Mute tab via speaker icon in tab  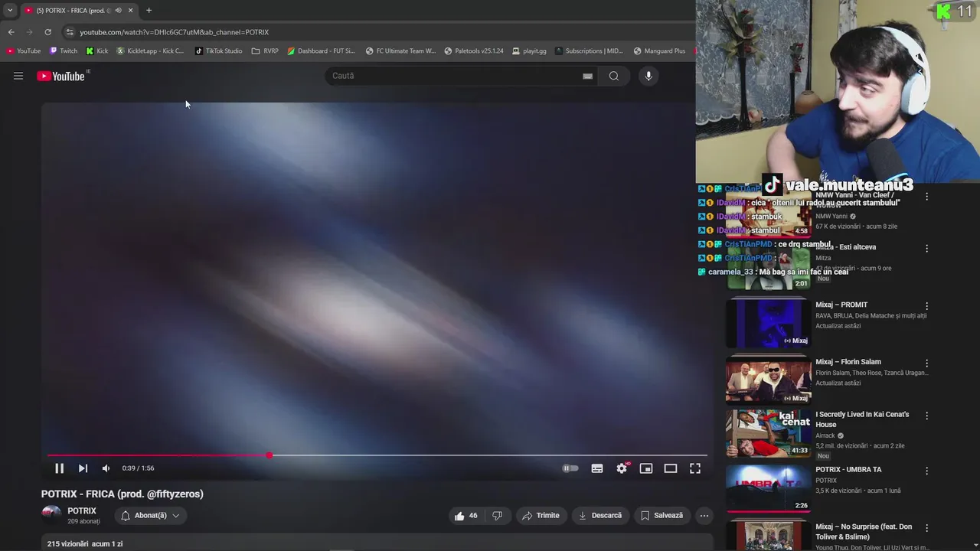tap(118, 10)
